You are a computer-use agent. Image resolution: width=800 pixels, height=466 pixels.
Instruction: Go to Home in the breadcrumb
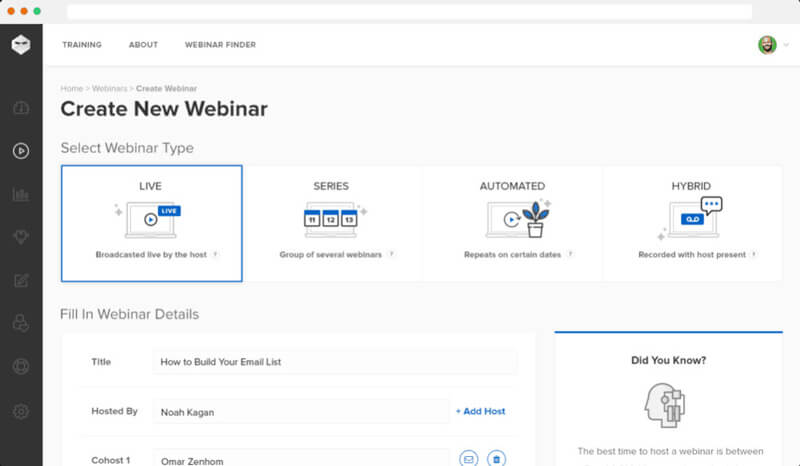[71, 88]
